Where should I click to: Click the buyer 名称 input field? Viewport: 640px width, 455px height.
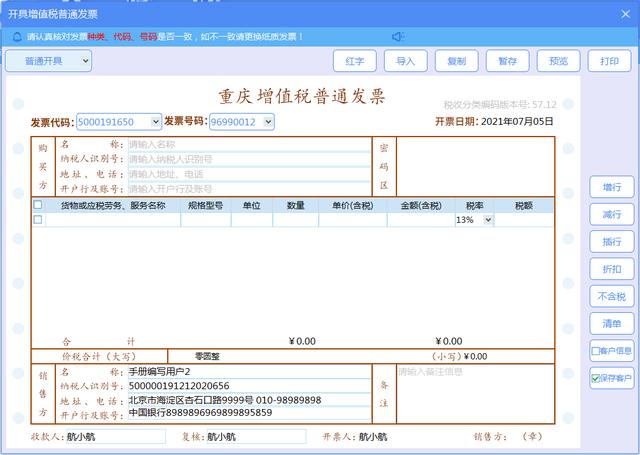(249, 144)
